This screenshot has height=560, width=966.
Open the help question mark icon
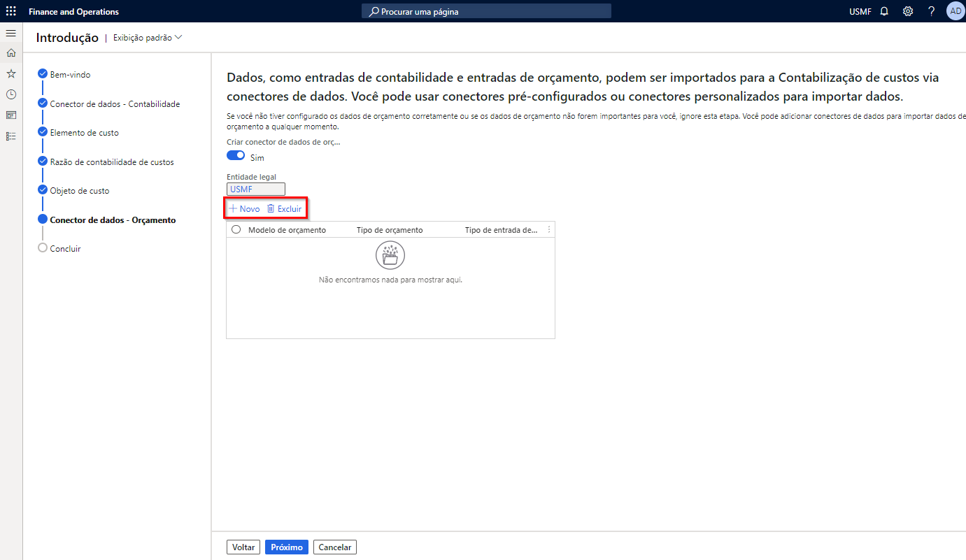(x=931, y=11)
